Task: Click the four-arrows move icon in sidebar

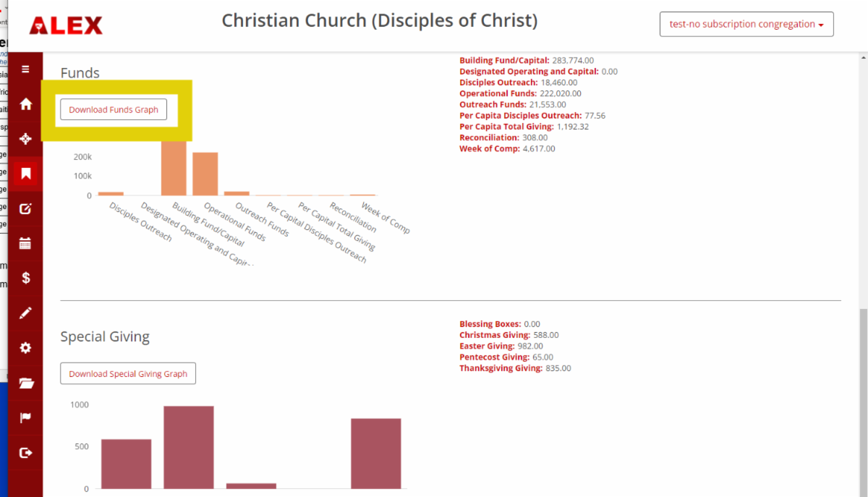Action: (x=25, y=139)
